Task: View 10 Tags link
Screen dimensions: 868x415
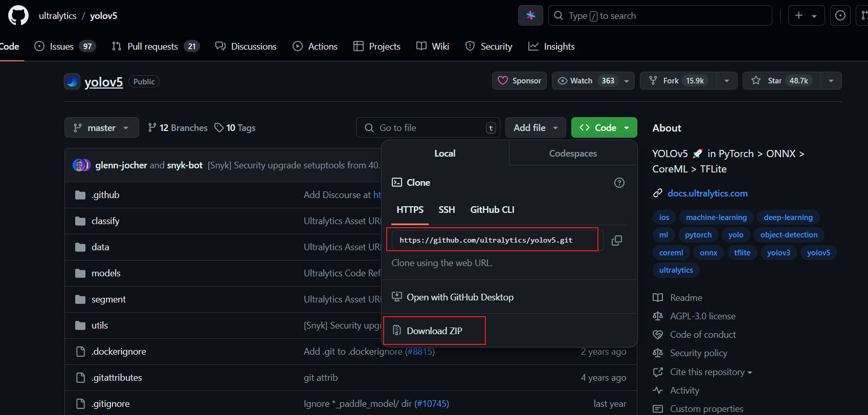Action: point(235,127)
